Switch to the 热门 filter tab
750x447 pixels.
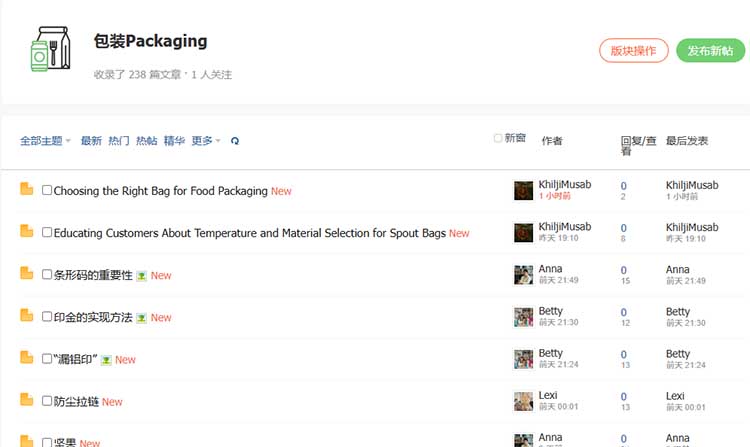119,141
